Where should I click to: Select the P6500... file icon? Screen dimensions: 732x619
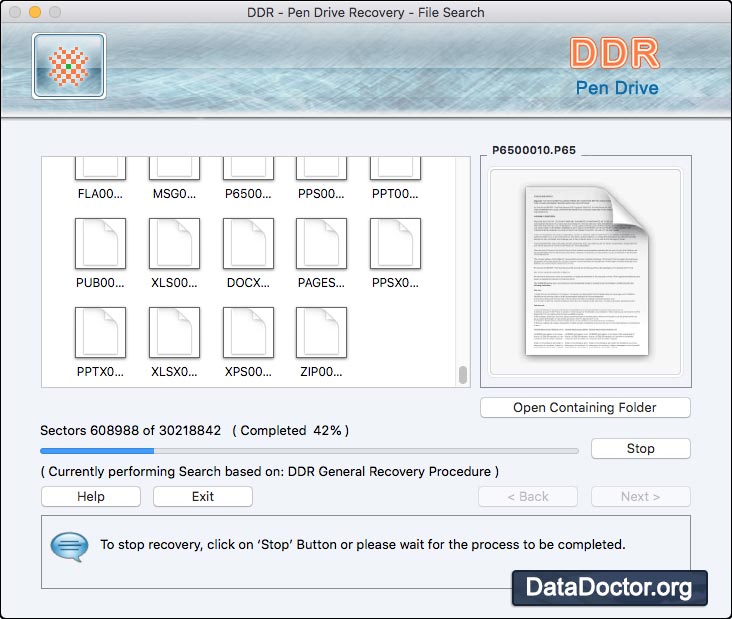point(248,169)
